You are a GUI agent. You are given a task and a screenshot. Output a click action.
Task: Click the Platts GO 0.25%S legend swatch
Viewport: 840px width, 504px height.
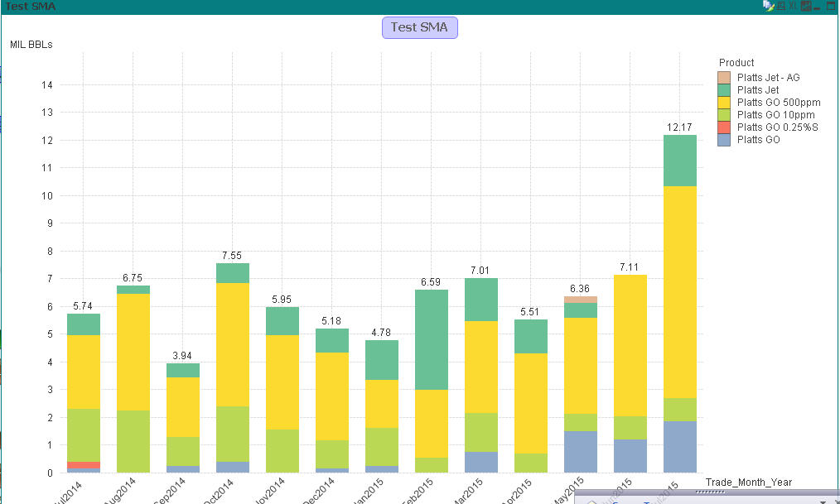(x=724, y=127)
